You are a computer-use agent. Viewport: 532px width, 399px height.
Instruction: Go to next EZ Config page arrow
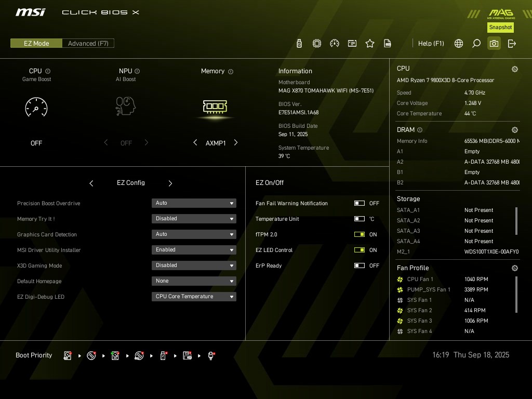pos(170,183)
